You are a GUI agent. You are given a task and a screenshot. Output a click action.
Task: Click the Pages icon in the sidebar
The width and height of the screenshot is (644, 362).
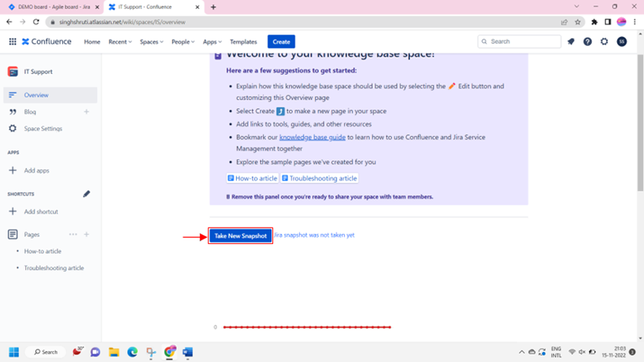coord(13,234)
